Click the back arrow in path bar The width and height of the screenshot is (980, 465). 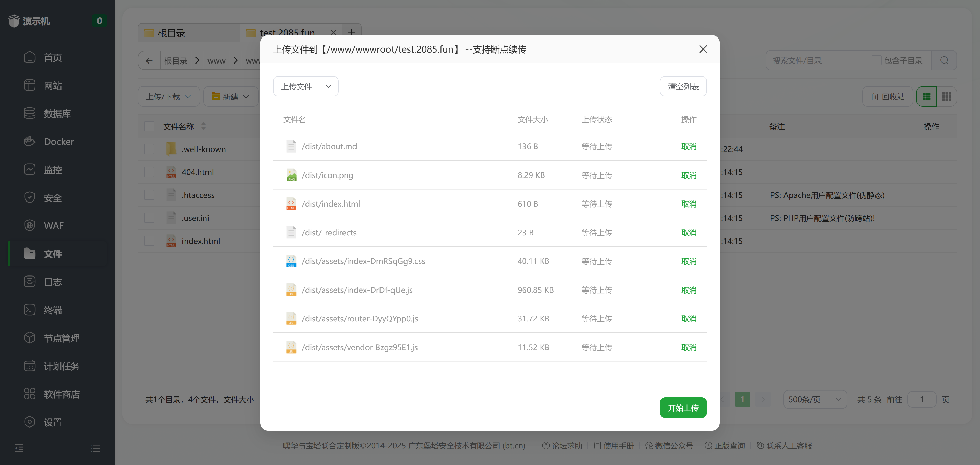click(149, 61)
